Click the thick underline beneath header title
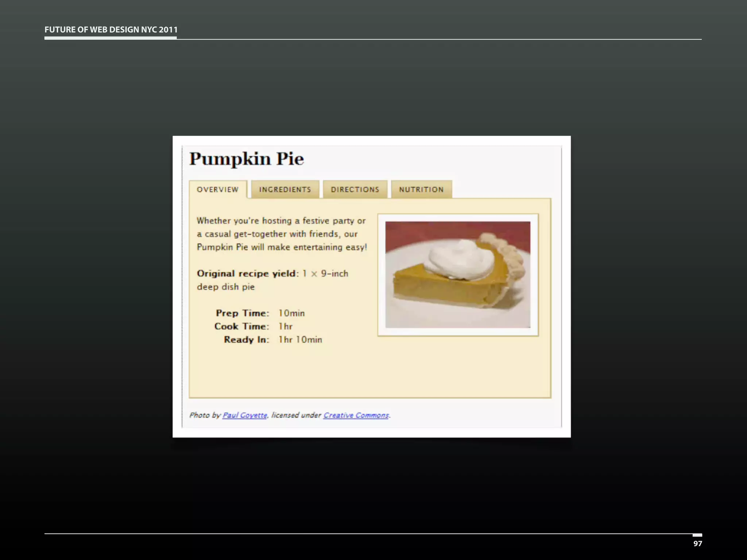This screenshot has width=747, height=560. (x=111, y=38)
